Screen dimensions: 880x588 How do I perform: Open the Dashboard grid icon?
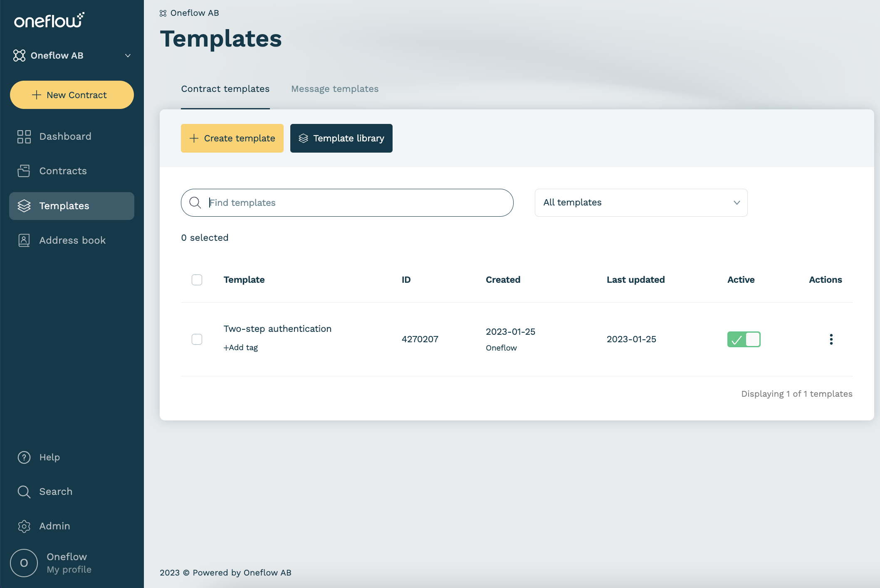coord(24,136)
